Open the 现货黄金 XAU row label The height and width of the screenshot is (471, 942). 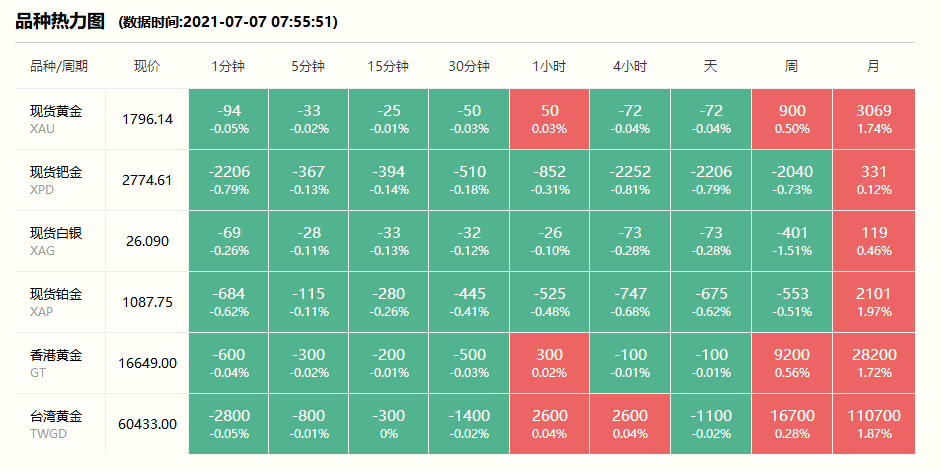pos(56,118)
